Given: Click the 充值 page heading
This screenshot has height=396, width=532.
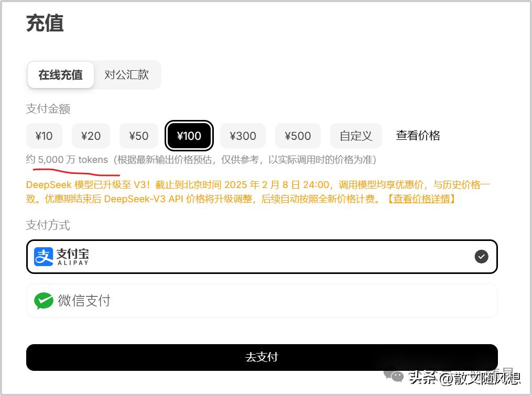Looking at the screenshot, I should coord(45,23).
